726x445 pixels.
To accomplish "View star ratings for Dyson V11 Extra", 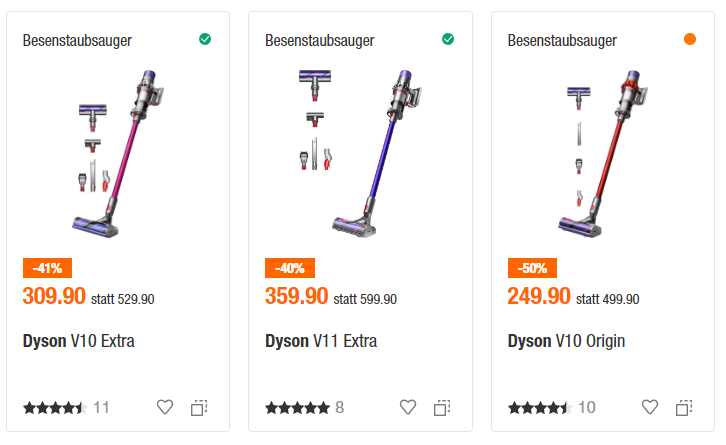I will coord(297,408).
